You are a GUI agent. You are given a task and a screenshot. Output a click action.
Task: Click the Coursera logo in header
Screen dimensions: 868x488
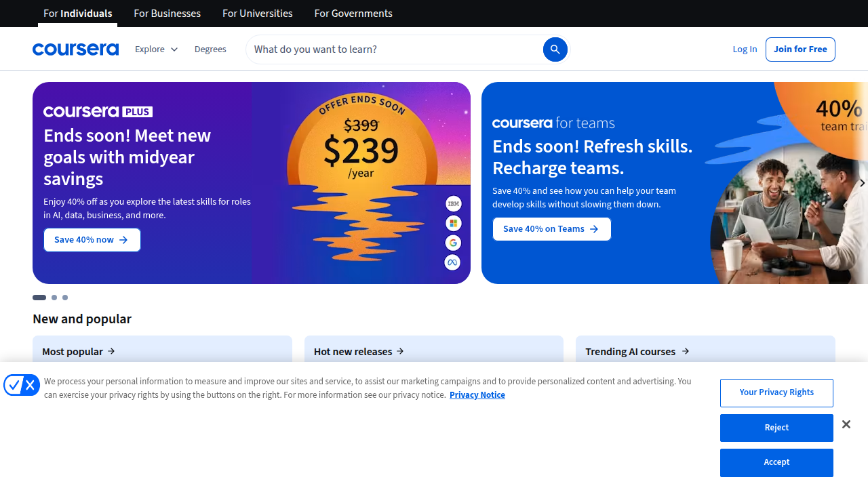[75, 49]
